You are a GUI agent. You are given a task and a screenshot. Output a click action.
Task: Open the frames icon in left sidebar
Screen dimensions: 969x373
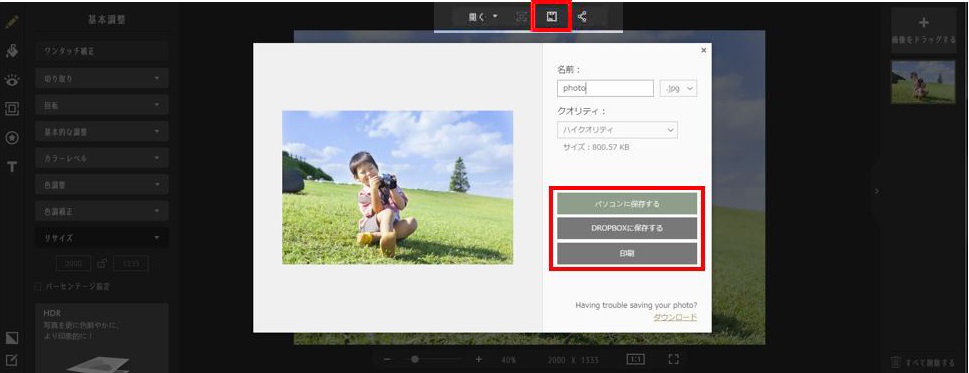(x=12, y=109)
